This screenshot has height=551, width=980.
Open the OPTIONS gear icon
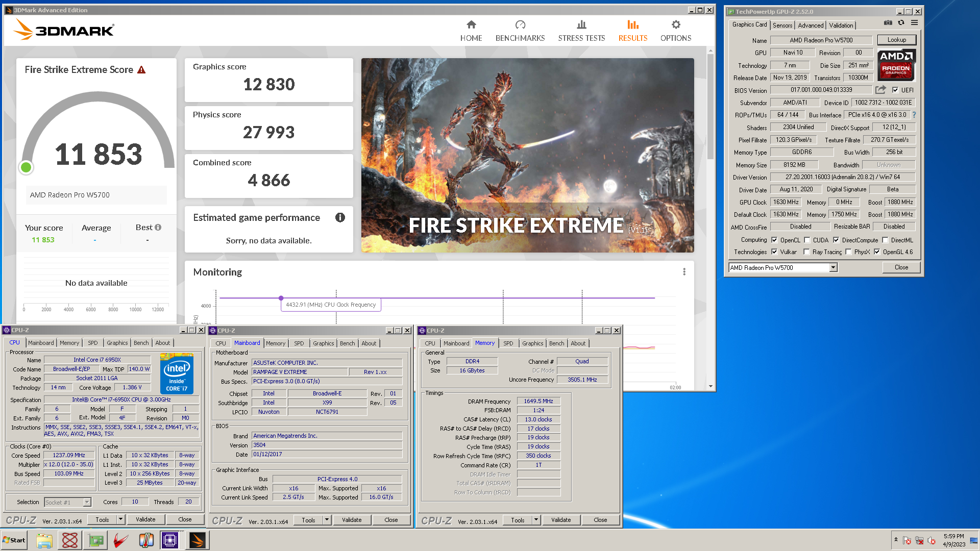point(676,24)
